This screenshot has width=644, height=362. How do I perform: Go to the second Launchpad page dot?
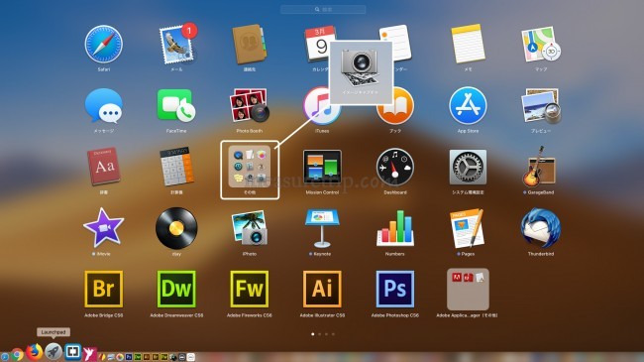click(x=320, y=334)
